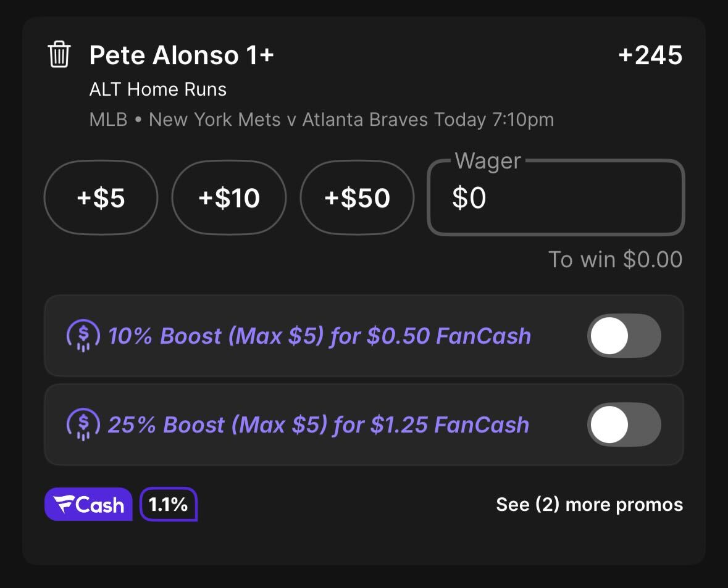The height and width of the screenshot is (588, 728).
Task: Enable the 25% Boost toggle
Action: 624,424
